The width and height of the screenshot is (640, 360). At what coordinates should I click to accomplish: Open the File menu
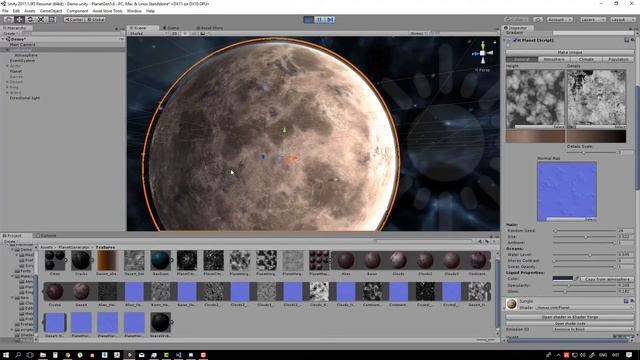click(x=5, y=11)
